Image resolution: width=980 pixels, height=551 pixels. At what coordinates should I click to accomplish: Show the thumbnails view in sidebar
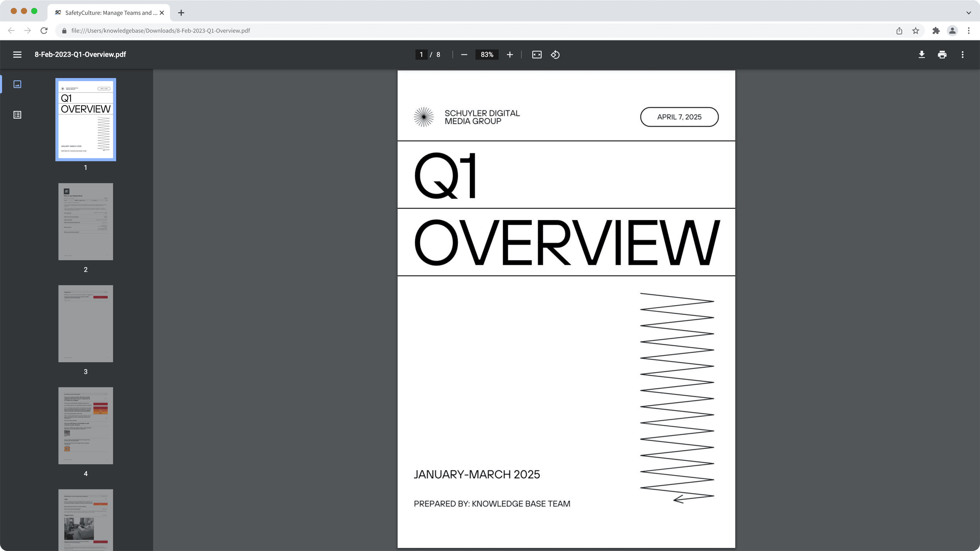coord(17,84)
